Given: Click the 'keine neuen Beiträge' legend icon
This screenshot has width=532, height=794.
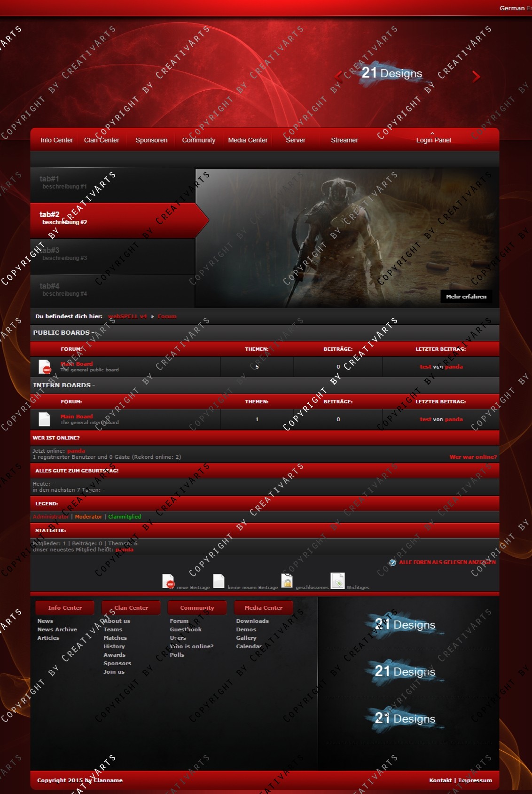Looking at the screenshot, I should pos(219,581).
